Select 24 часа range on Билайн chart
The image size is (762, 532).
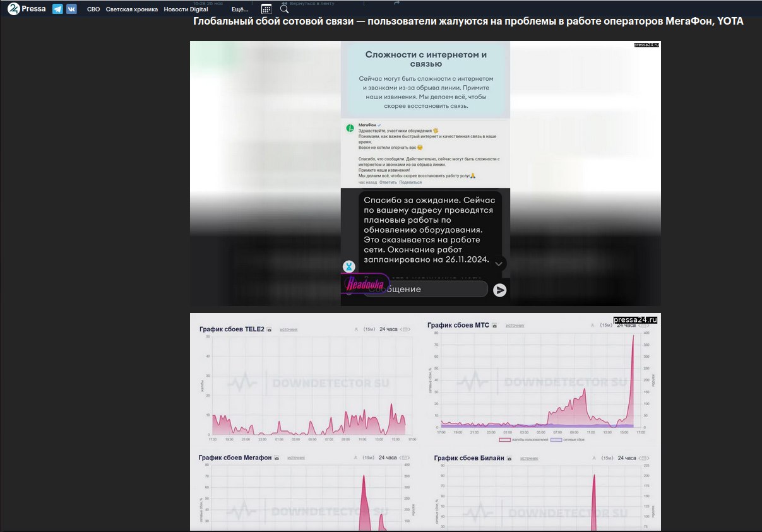pyautogui.click(x=627, y=458)
